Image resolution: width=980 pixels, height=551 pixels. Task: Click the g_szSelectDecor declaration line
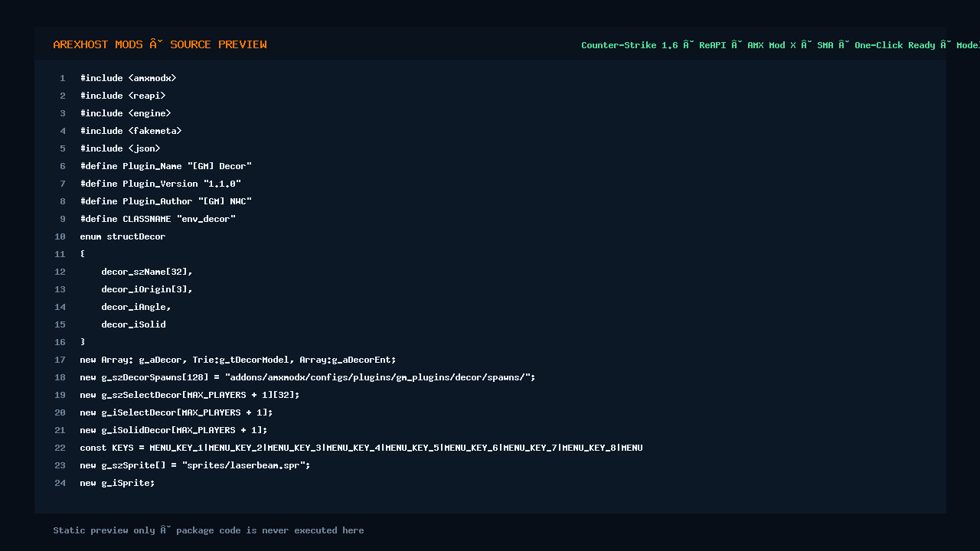[189, 395]
